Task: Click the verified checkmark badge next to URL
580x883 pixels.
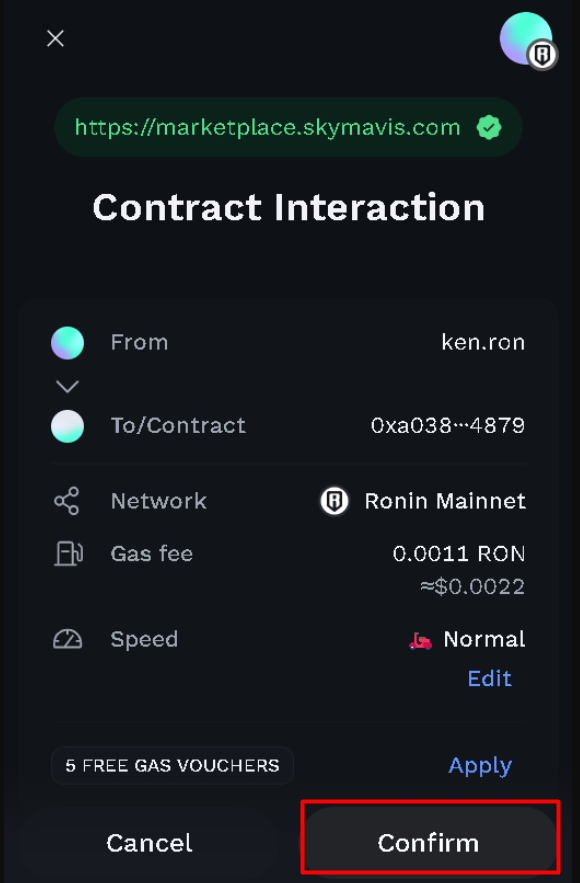Action: pyautogui.click(x=489, y=127)
